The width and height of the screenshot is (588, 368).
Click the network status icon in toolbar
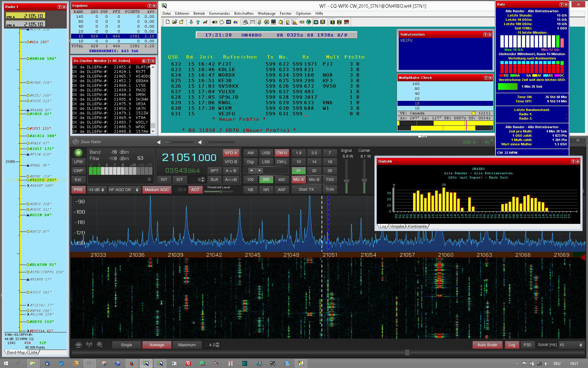coord(273,22)
